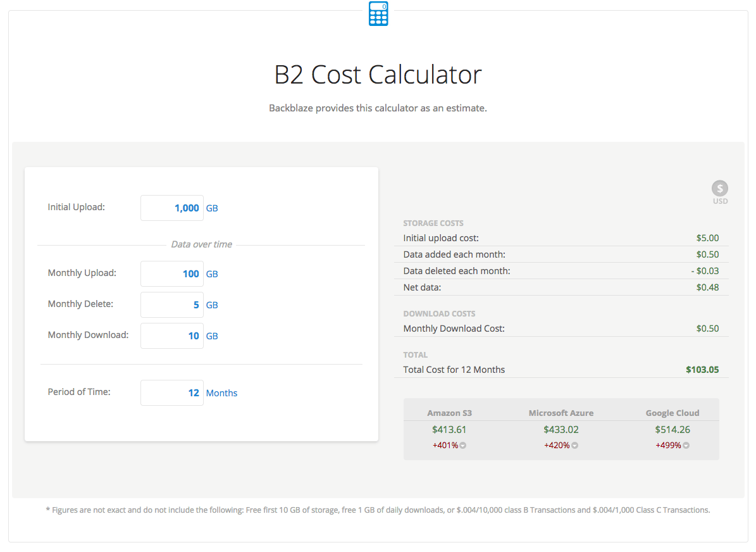Open the Months unit selector
Image resolution: width=756 pixels, height=552 pixels.
pyautogui.click(x=221, y=392)
